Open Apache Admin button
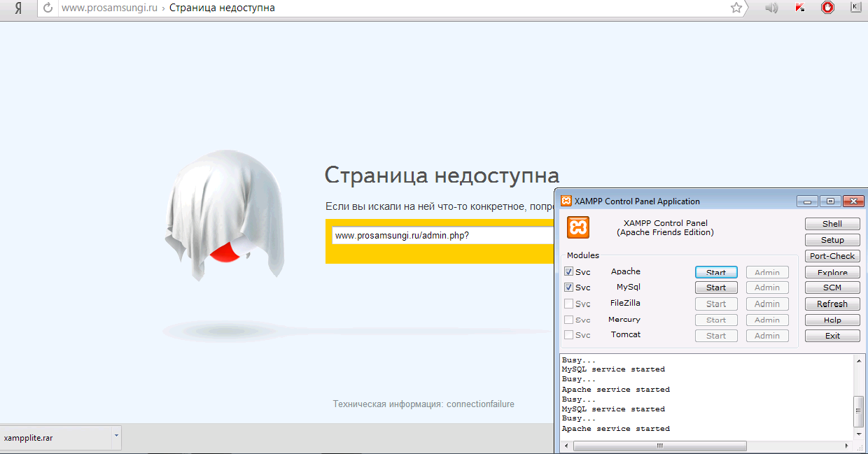This screenshot has height=454, width=868. tap(767, 272)
